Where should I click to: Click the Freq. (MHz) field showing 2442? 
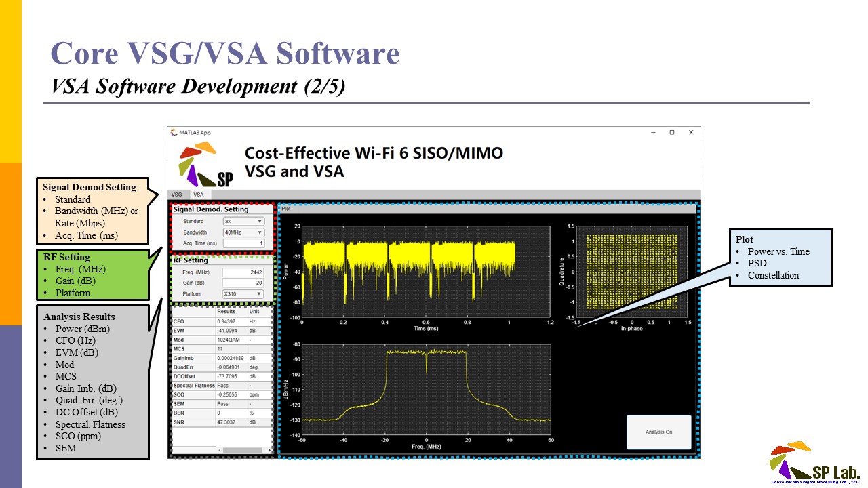coord(243,272)
